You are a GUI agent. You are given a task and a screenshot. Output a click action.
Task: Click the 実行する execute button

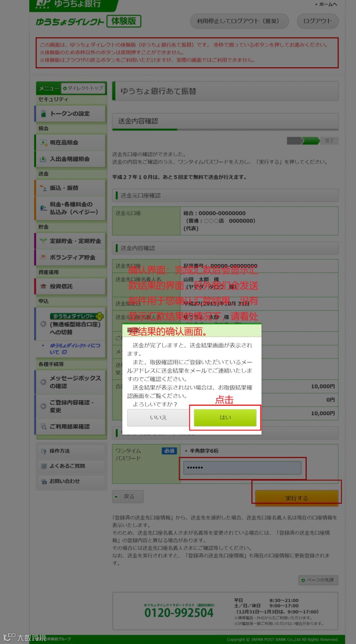coord(297,498)
